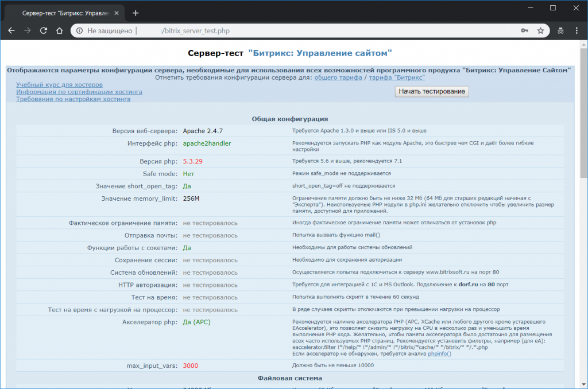Open a new browser tab
The width and height of the screenshot is (588, 389).
(136, 13)
